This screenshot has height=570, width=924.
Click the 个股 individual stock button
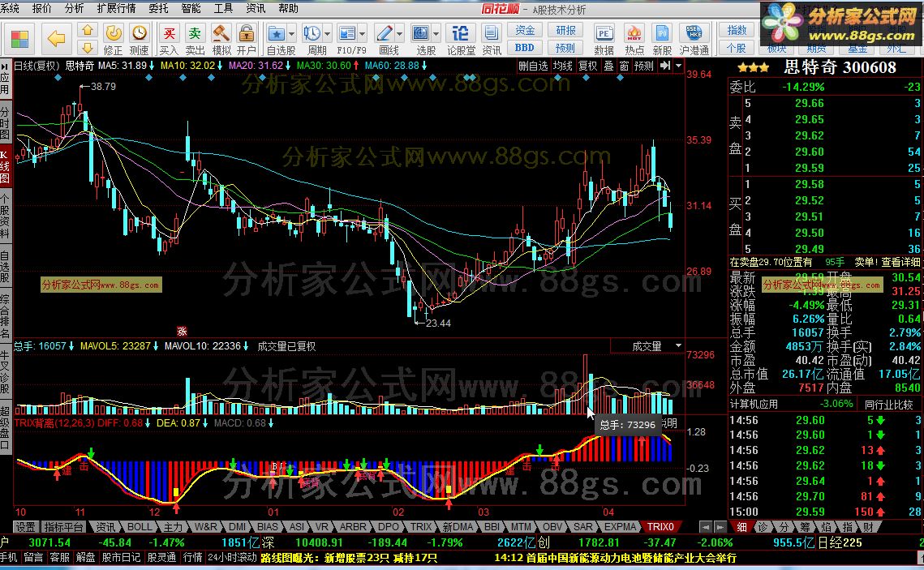click(737, 49)
